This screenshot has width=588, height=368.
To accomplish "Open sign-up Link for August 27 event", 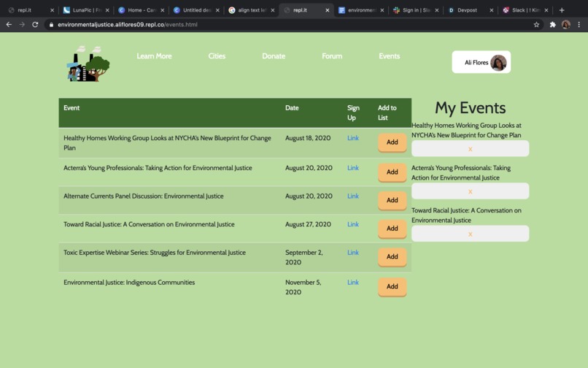I will pyautogui.click(x=353, y=224).
